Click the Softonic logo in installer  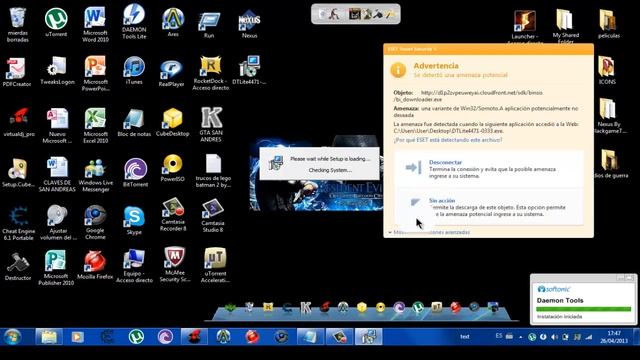[554, 289]
